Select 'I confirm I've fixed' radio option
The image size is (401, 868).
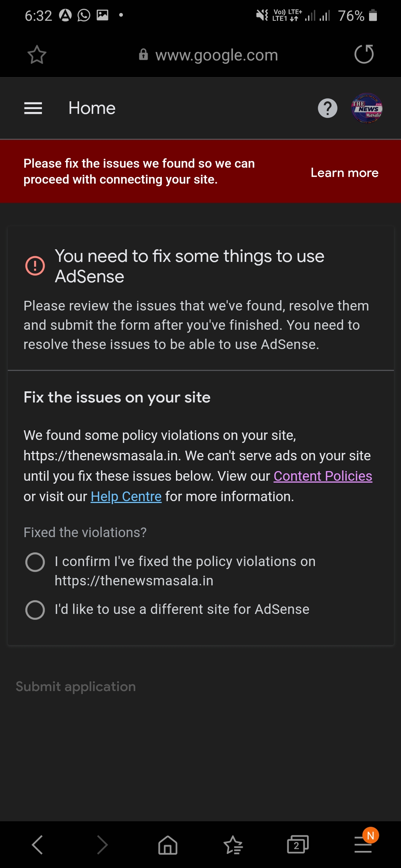35,562
